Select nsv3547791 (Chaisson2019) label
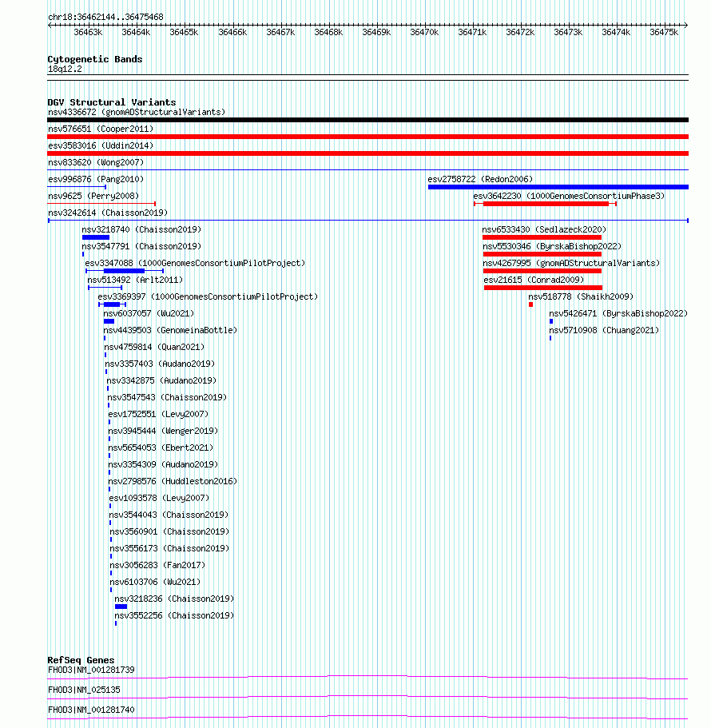Screen dimensions: 711x728 point(141,246)
